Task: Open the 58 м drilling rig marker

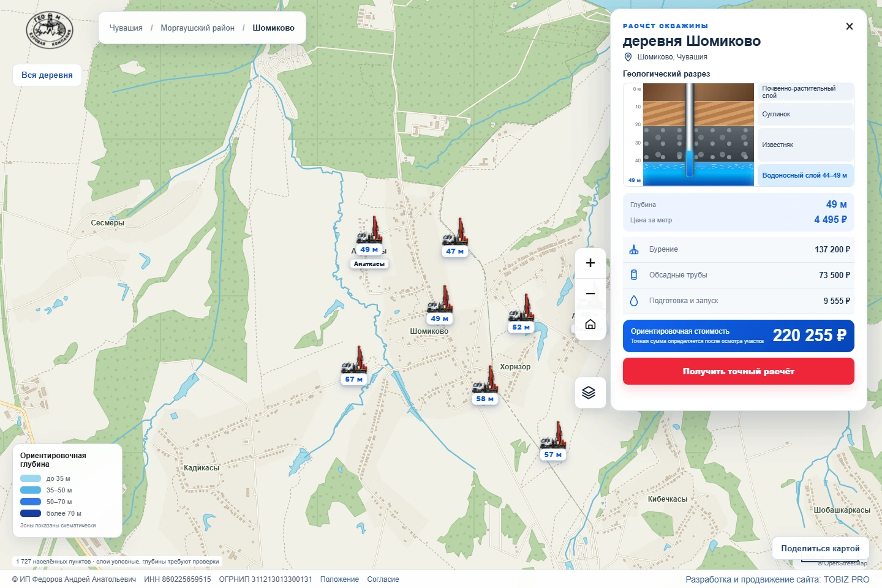Action: (485, 385)
